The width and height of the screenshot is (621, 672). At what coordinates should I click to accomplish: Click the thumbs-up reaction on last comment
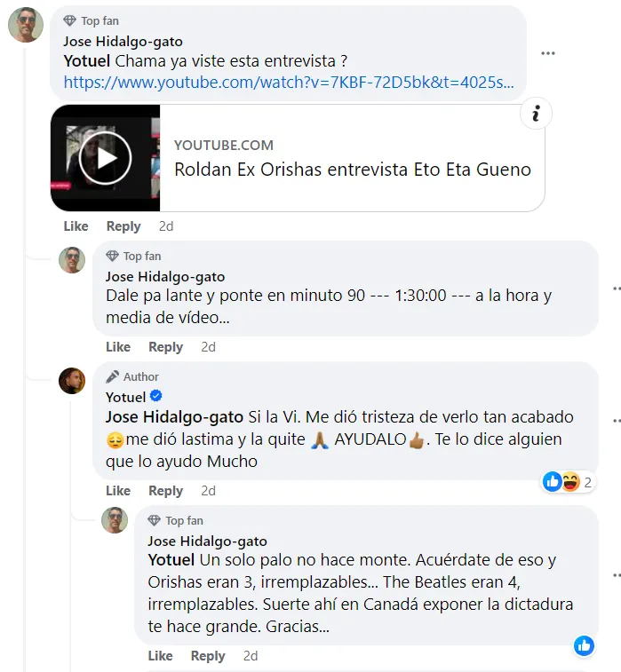coord(584,645)
